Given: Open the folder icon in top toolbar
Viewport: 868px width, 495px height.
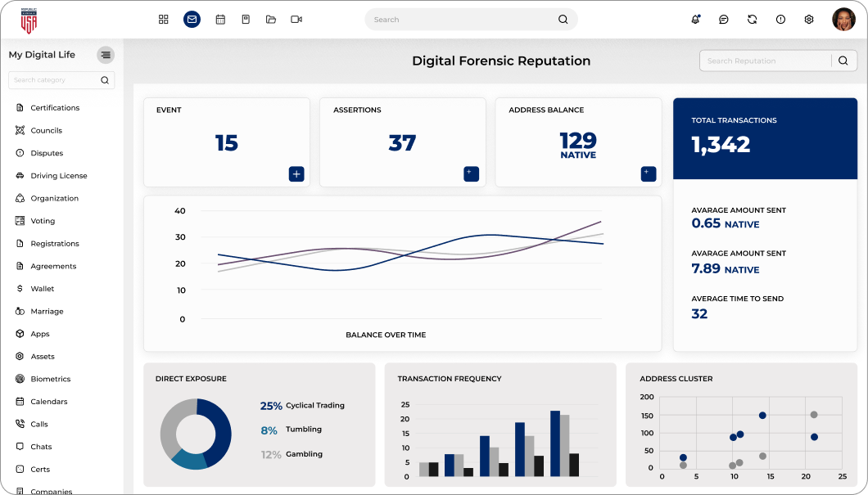Looking at the screenshot, I should (x=271, y=19).
